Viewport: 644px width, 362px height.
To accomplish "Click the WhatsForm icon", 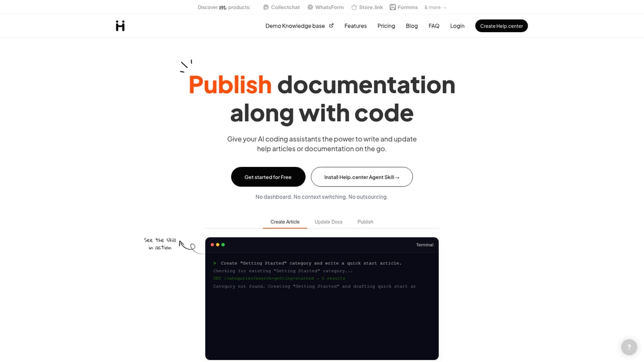I will tap(310, 7).
